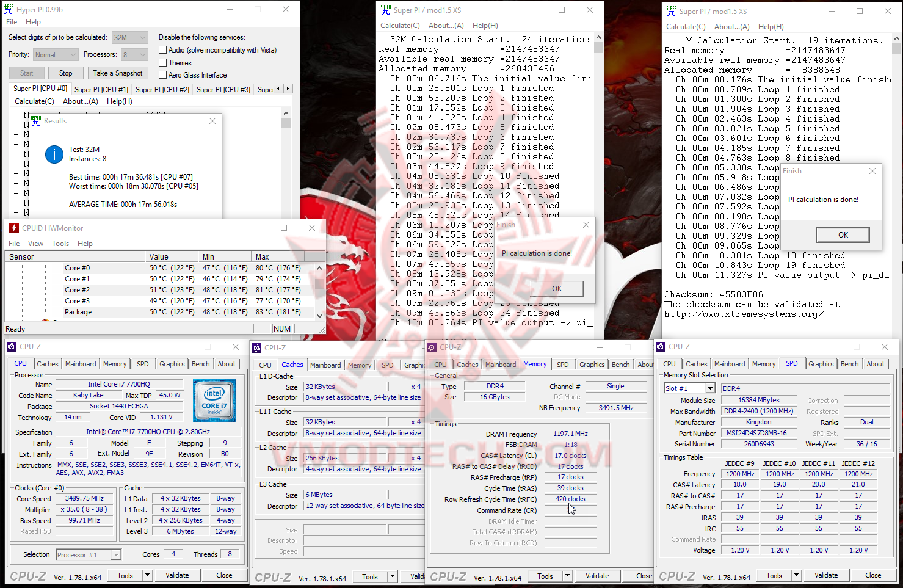This screenshot has height=588, width=903.
Task: Select the SPD tab in CPU-Z Caches window
Action: click(x=388, y=365)
